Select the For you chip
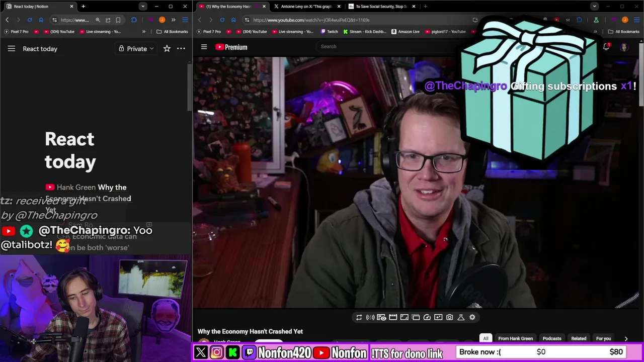644x362 pixels. [603, 338]
